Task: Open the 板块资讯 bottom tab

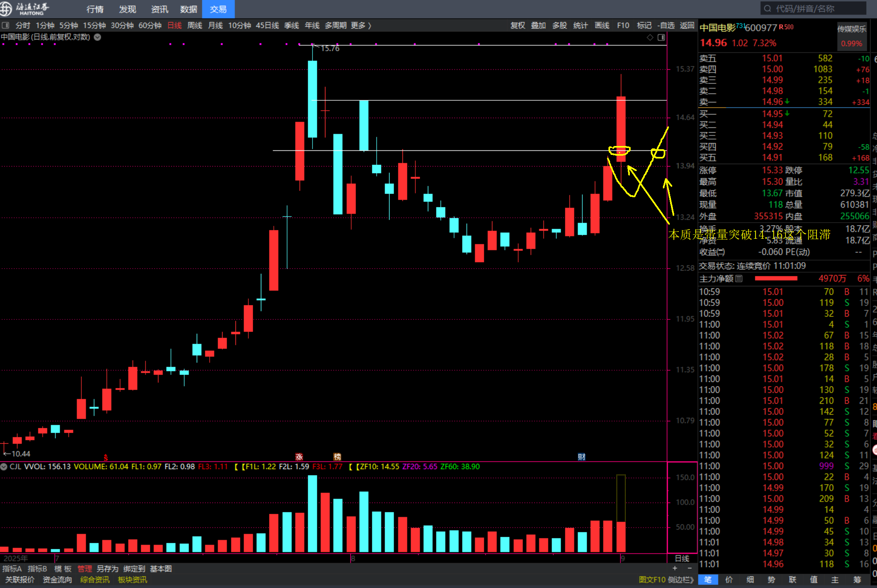Action: coord(132,580)
